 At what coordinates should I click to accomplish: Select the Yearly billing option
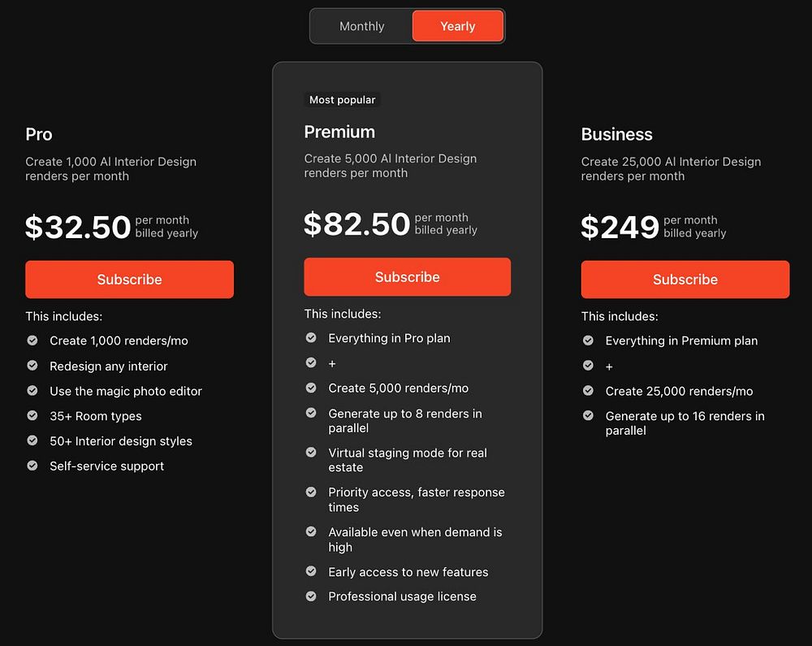458,27
